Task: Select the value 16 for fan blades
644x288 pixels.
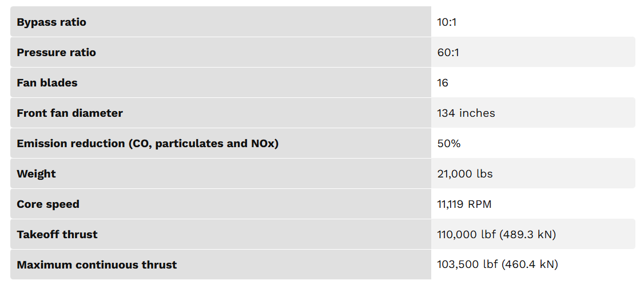Action: click(443, 83)
